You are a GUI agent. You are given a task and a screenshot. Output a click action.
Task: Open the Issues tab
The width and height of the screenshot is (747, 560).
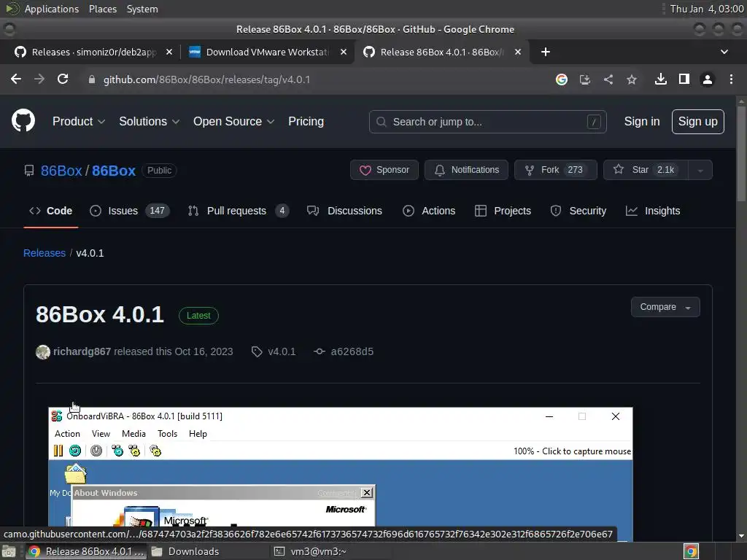click(x=130, y=211)
